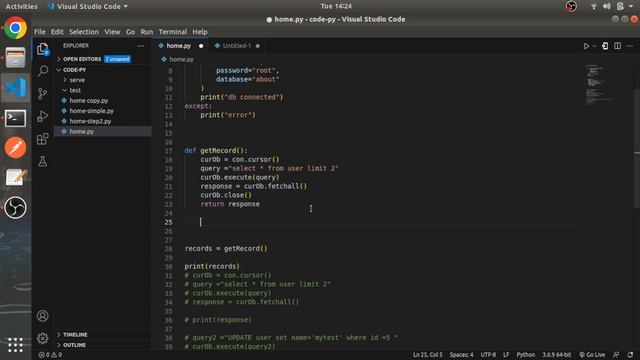Open editor more actions ellipsis
The width and height of the screenshot is (640, 360).
(630, 46)
